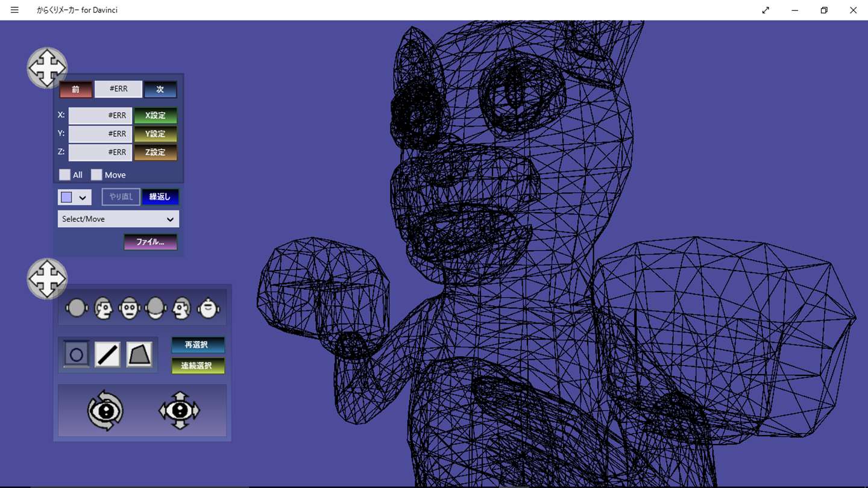Click the index field showing #ERR between 前 and 次

tap(118, 89)
